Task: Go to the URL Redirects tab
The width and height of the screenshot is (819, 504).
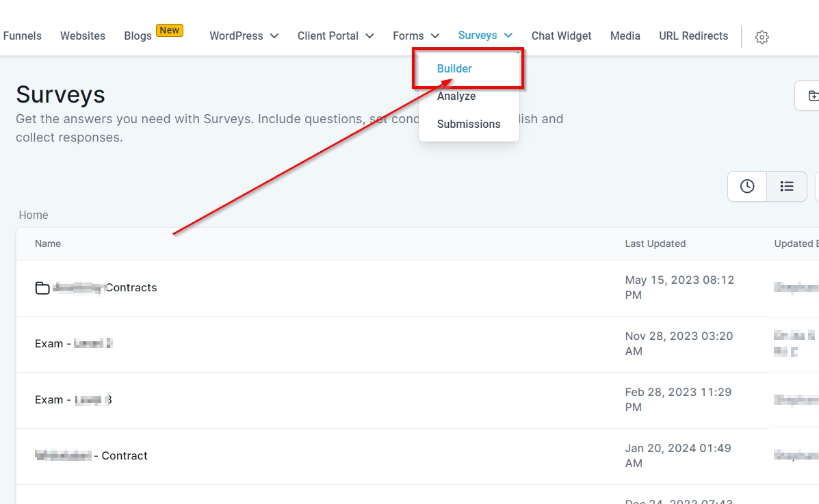Action: coord(693,36)
